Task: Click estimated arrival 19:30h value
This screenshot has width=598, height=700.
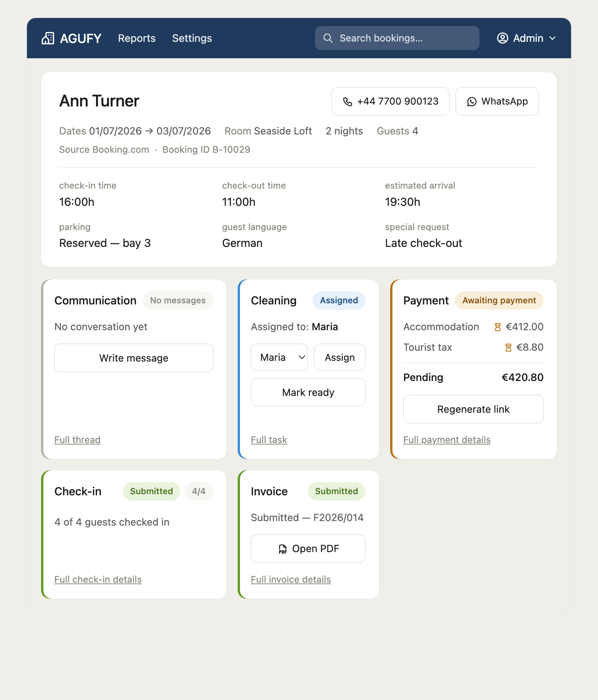Action: [403, 202]
